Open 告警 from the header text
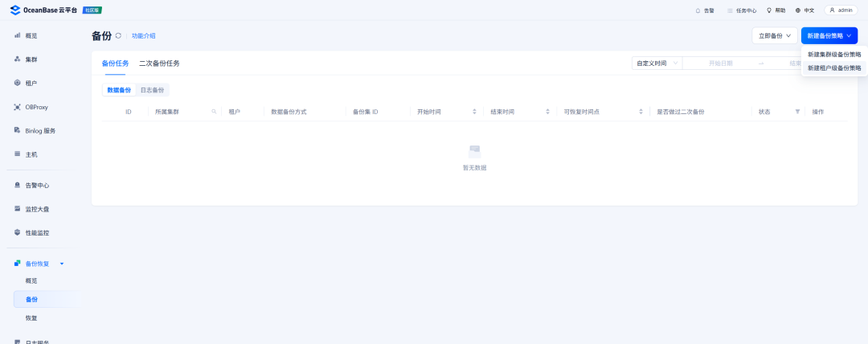This screenshot has height=344, width=868. 709,10
